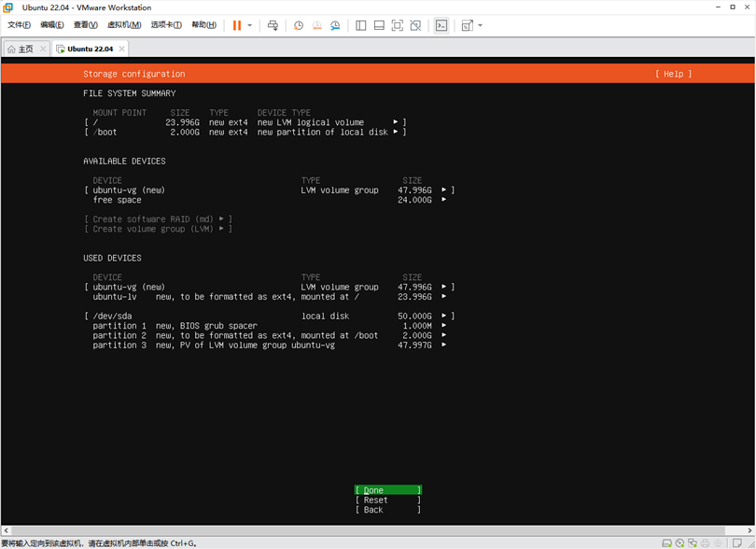756x549 pixels.
Task: Open the 查看(V) menu
Action: (x=85, y=25)
